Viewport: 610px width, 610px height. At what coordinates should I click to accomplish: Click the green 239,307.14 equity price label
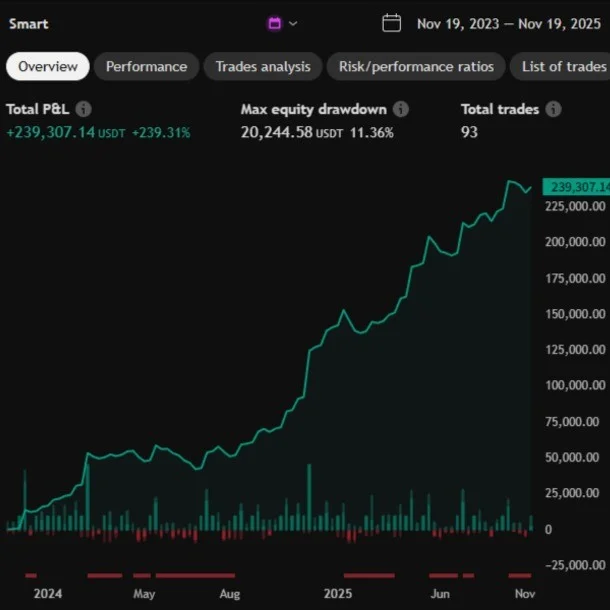pyautogui.click(x=575, y=187)
